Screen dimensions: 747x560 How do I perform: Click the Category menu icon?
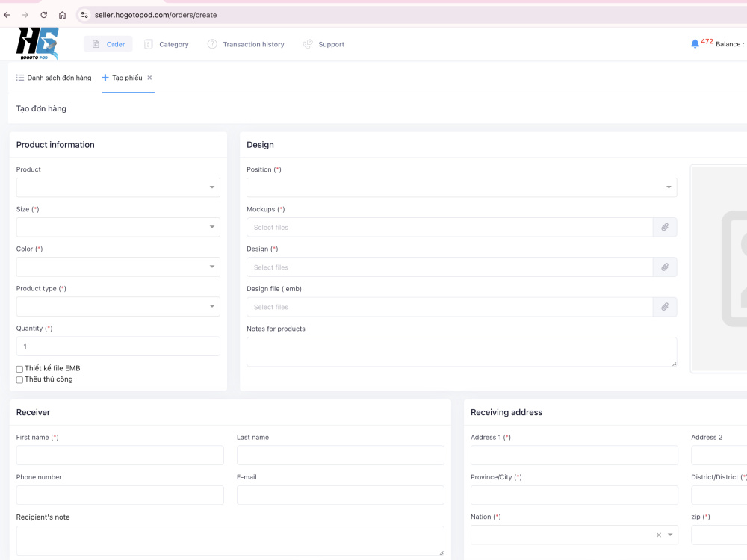pos(148,44)
